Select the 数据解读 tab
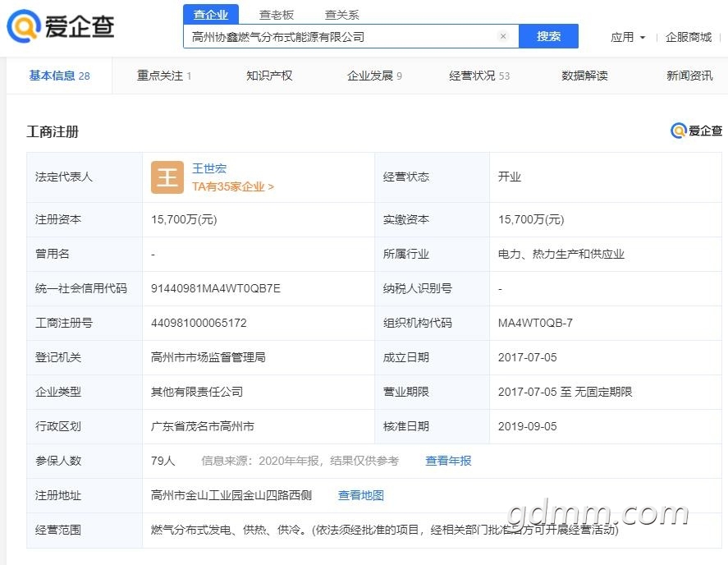 point(584,76)
